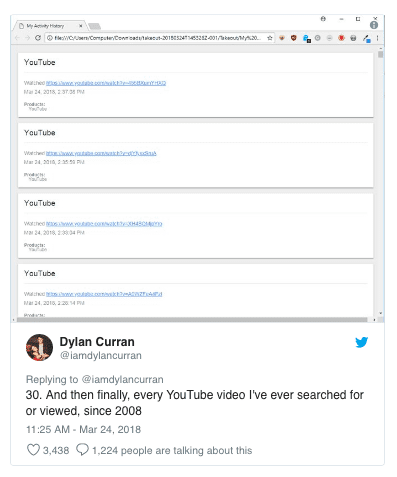The width and height of the screenshot is (397, 477).
Task: Open the second watched YouTube link
Action: [101, 153]
